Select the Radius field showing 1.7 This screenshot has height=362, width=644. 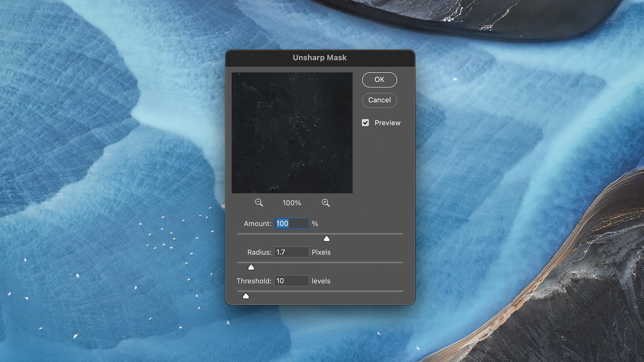point(291,252)
